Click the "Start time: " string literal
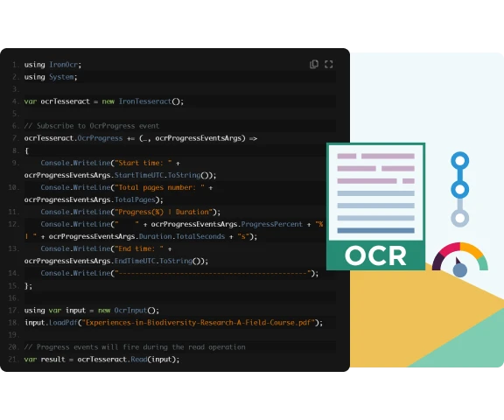The width and height of the screenshot is (504, 420). [x=143, y=163]
